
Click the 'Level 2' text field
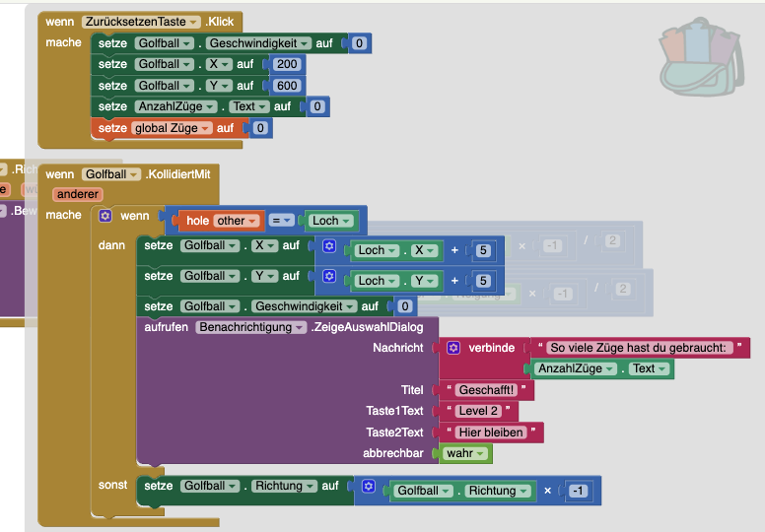(x=481, y=411)
